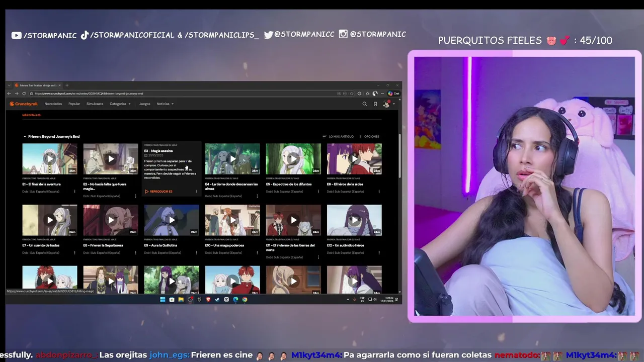Open three-dot options for episode E10
Viewport: 644px width, 362px height.
click(257, 252)
